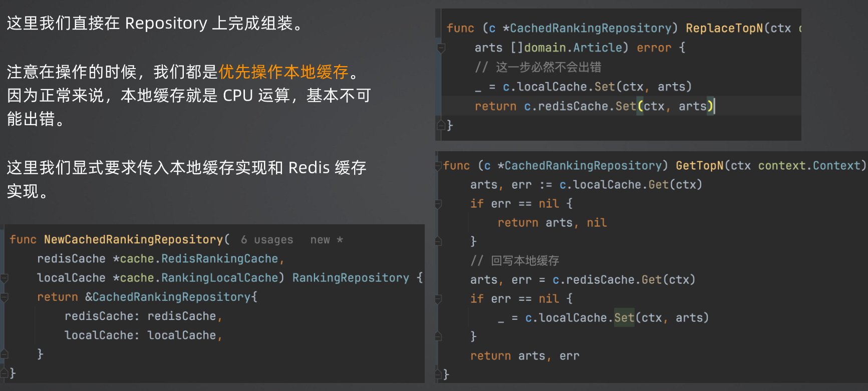Open the '6 usages' inlay hint
This screenshot has height=391, width=868.
click(267, 240)
